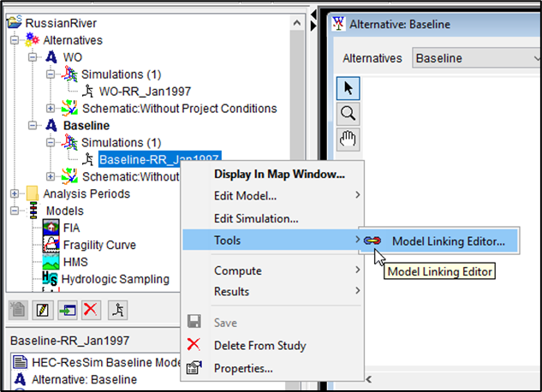Click the FIA model icon
The image size is (542, 392).
tap(51, 228)
